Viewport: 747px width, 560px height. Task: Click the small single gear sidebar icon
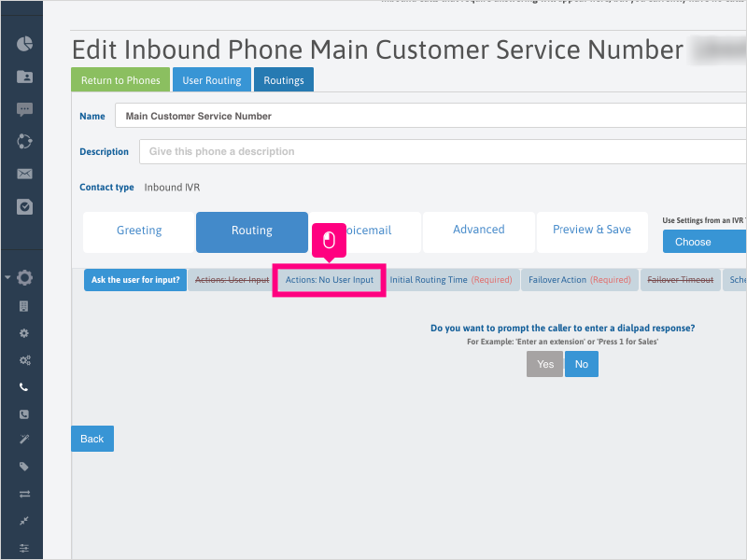(24, 333)
